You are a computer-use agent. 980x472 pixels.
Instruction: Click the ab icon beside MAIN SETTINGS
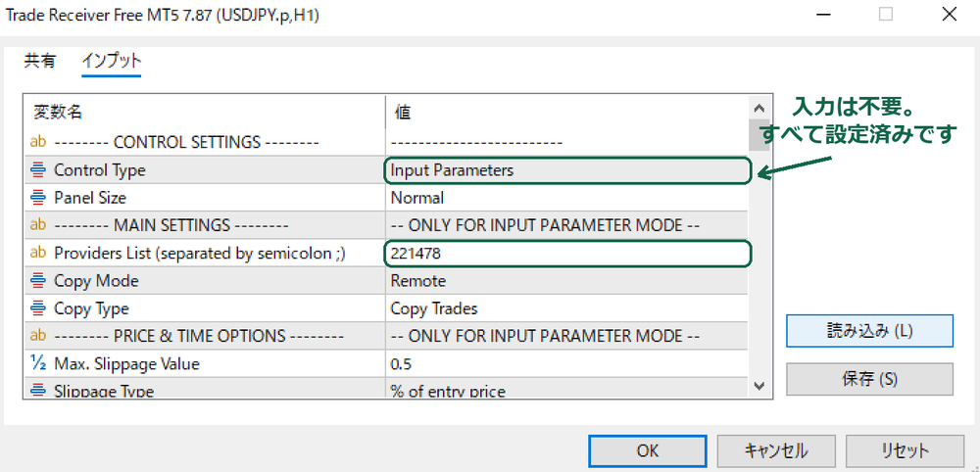(x=38, y=225)
